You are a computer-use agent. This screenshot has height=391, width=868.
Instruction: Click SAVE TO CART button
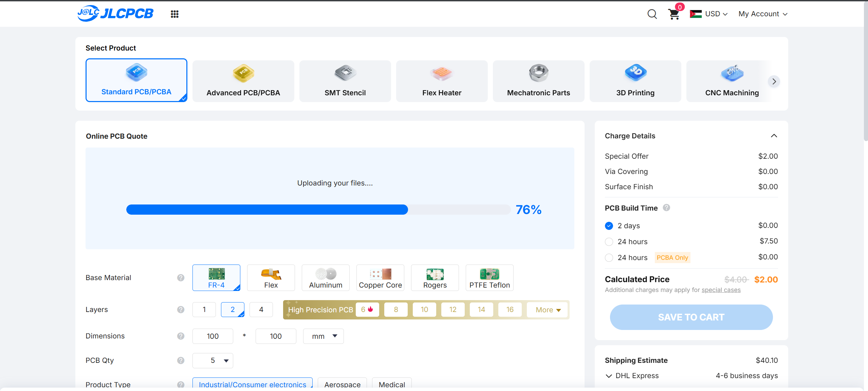[691, 317]
